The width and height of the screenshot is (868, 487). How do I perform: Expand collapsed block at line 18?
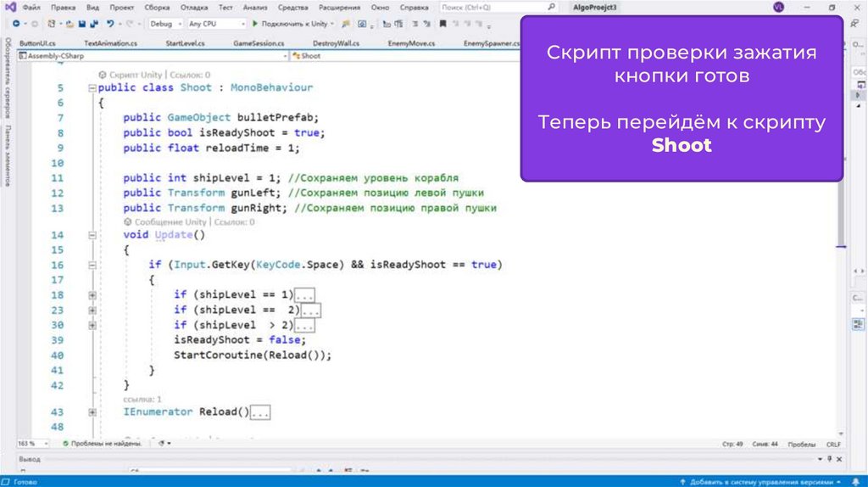(92, 294)
